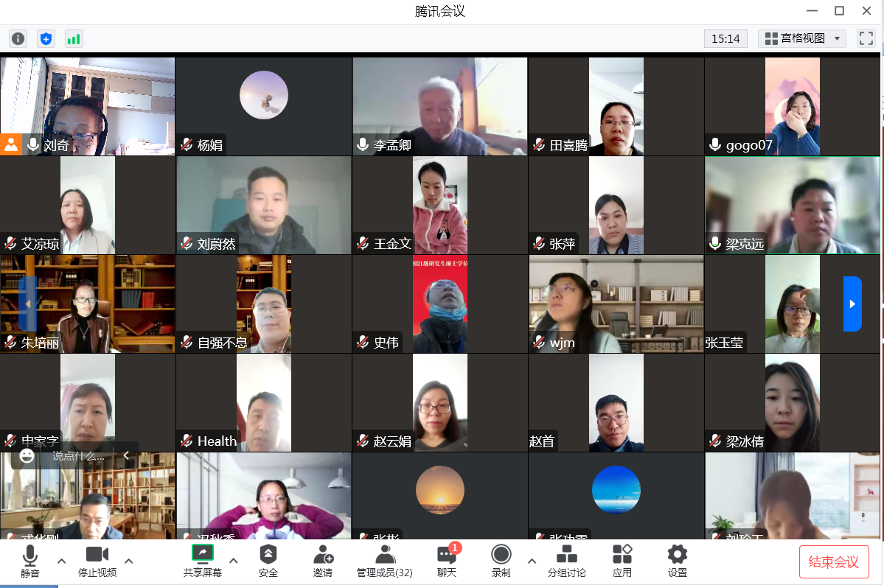Screen dimensions: 884x588
Task: Open meeting info icon in top bar
Action: [18, 38]
